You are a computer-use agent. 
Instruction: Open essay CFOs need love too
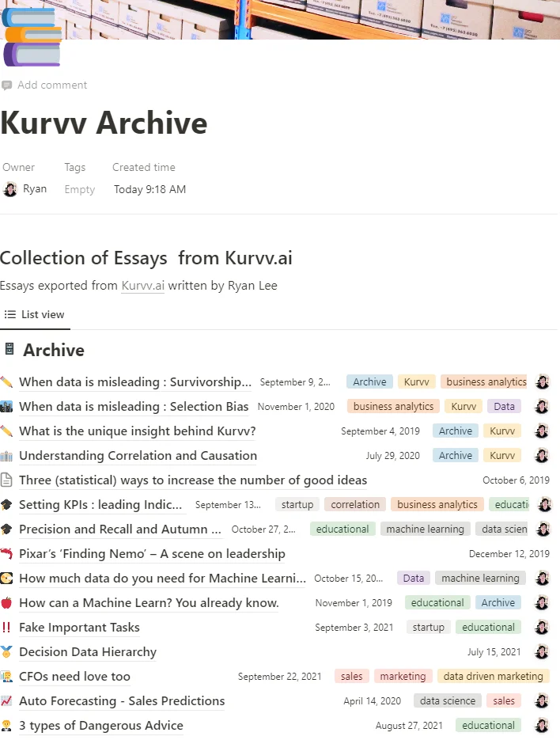pyautogui.click(x=74, y=677)
